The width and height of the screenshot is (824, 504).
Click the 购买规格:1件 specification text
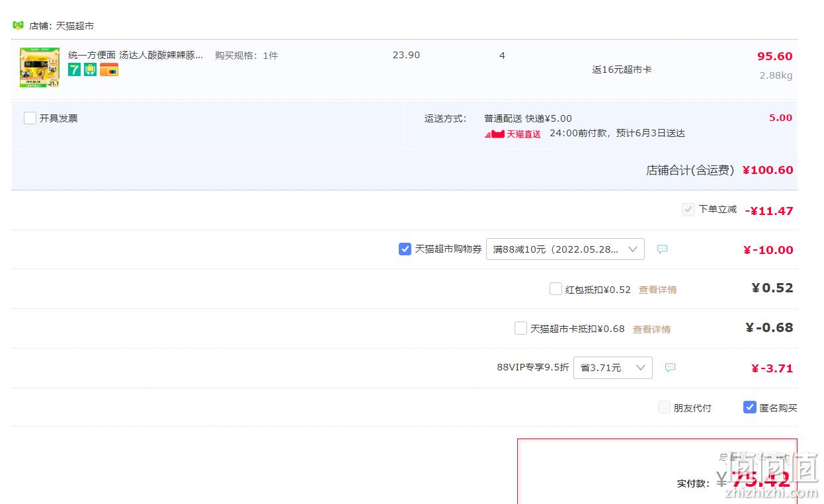(247, 56)
